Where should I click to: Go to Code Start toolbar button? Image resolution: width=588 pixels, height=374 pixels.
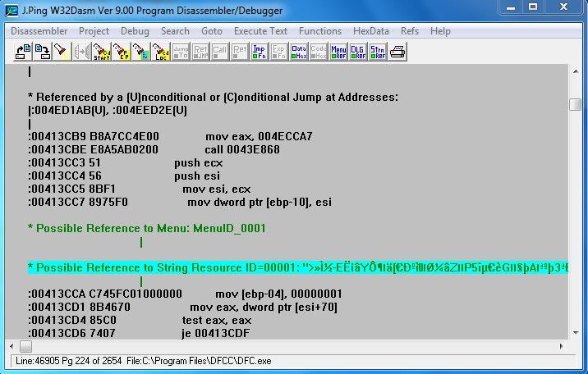[x=102, y=52]
